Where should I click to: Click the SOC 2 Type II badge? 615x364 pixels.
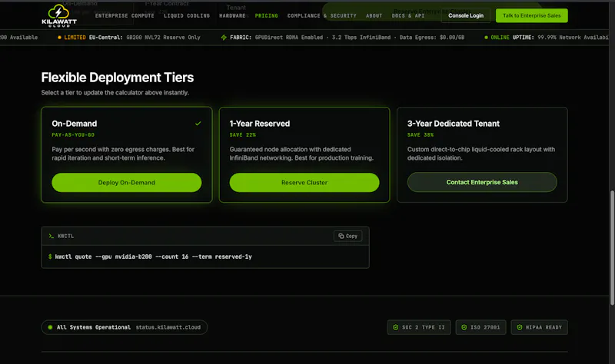(x=419, y=327)
